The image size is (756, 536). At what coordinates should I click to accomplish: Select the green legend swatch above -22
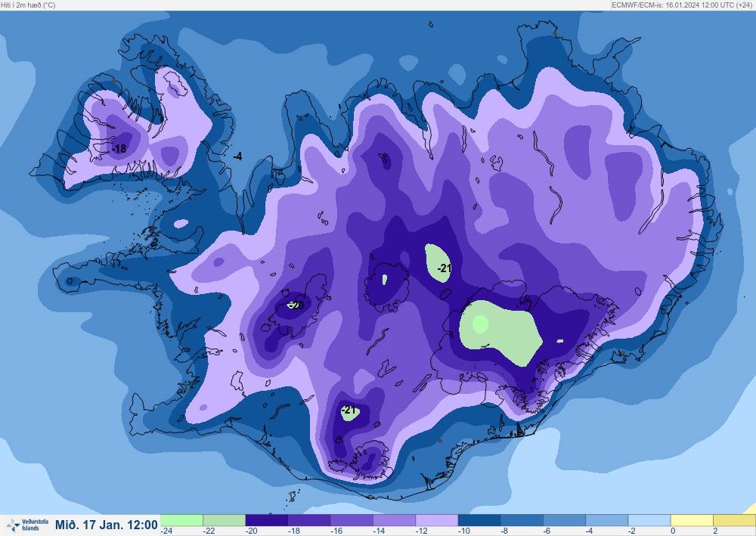coord(225,520)
